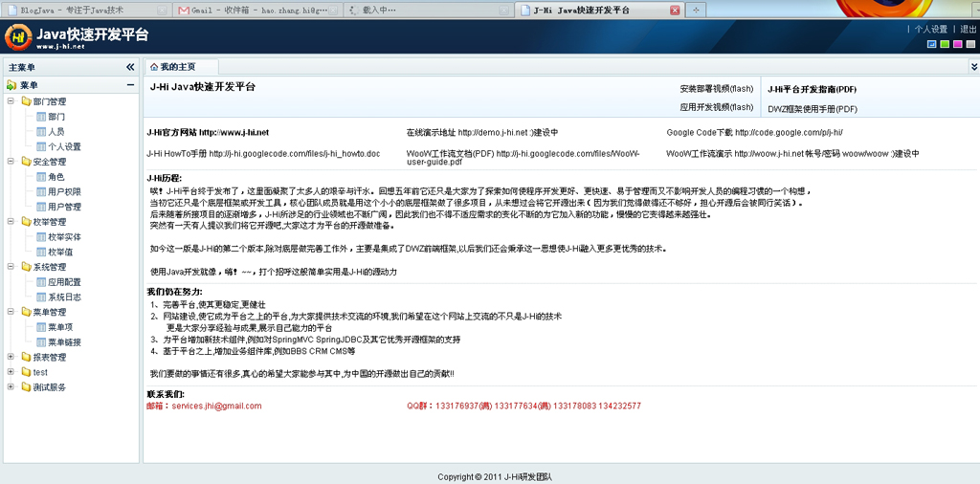This screenshot has height=484, width=980.
Task: Select the magenta theme swatch
Action: [957, 44]
